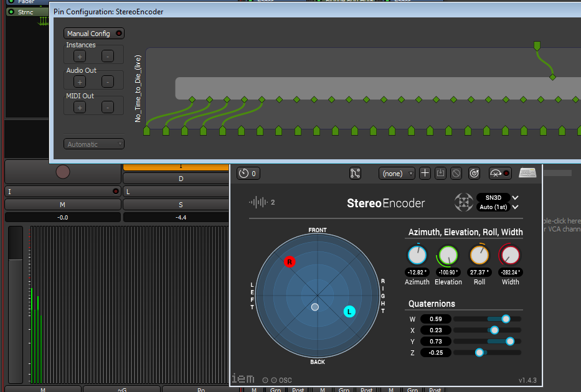The width and height of the screenshot is (581, 392).
Task: Click the R source marker on sphere
Action: 289,262
